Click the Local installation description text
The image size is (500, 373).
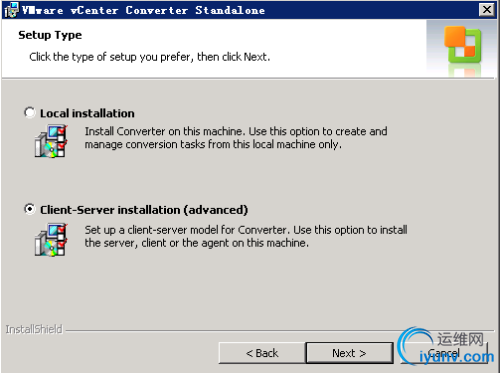tap(236, 138)
